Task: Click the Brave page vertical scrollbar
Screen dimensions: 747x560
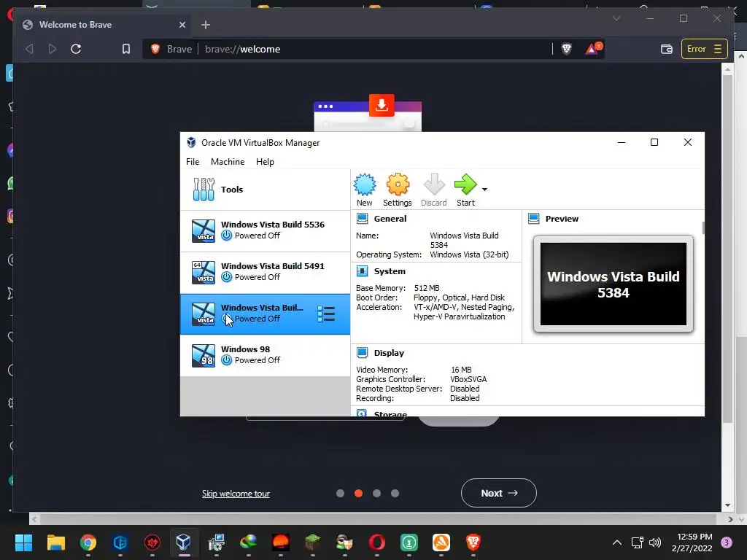Action: [x=727, y=248]
